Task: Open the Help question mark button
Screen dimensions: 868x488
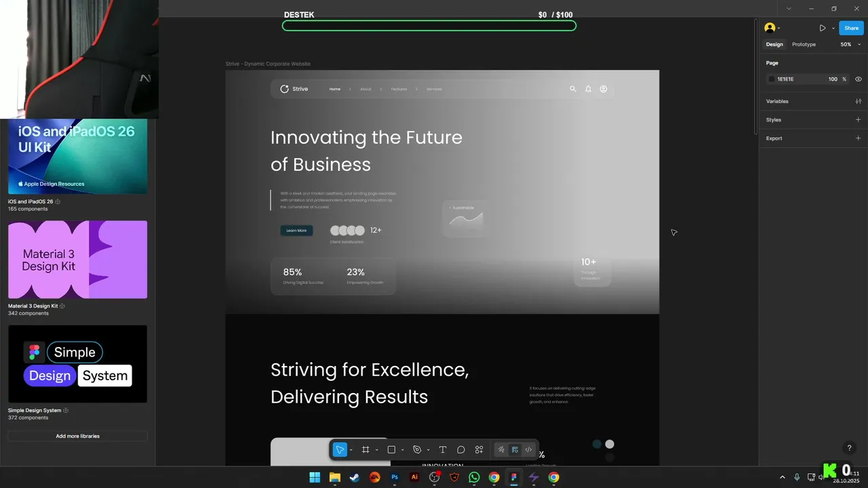Action: (849, 448)
